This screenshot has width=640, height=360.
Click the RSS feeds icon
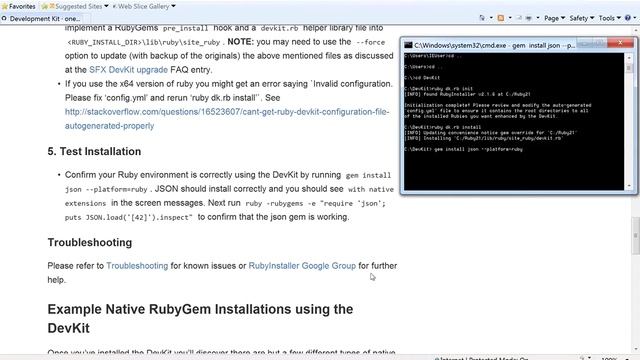click(501, 18)
